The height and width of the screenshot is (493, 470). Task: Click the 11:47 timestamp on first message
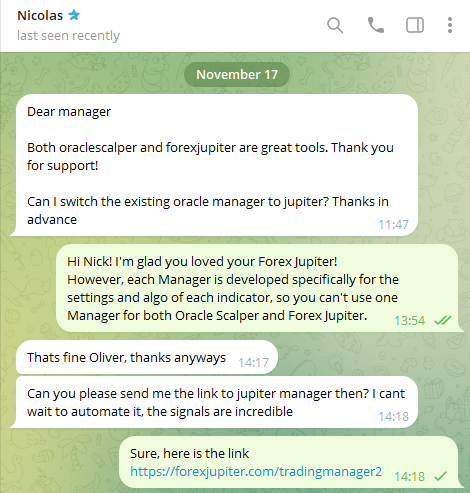393,225
